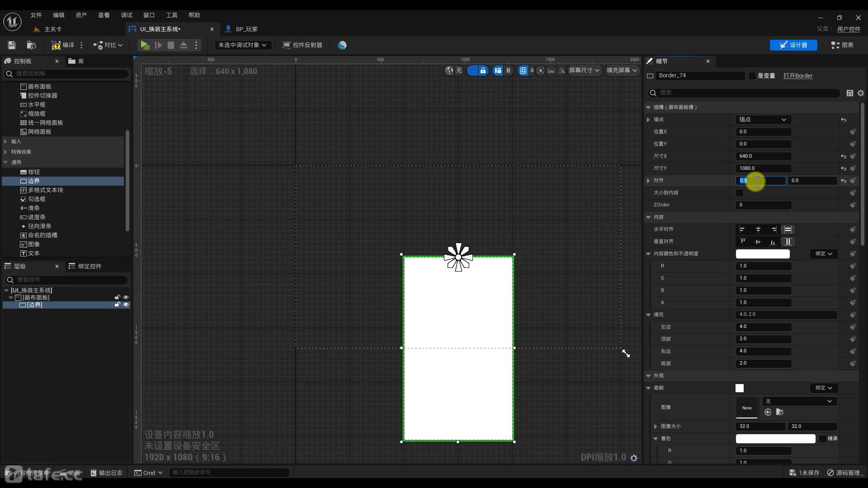
Task: Click the stop simulation button
Action: click(x=171, y=45)
